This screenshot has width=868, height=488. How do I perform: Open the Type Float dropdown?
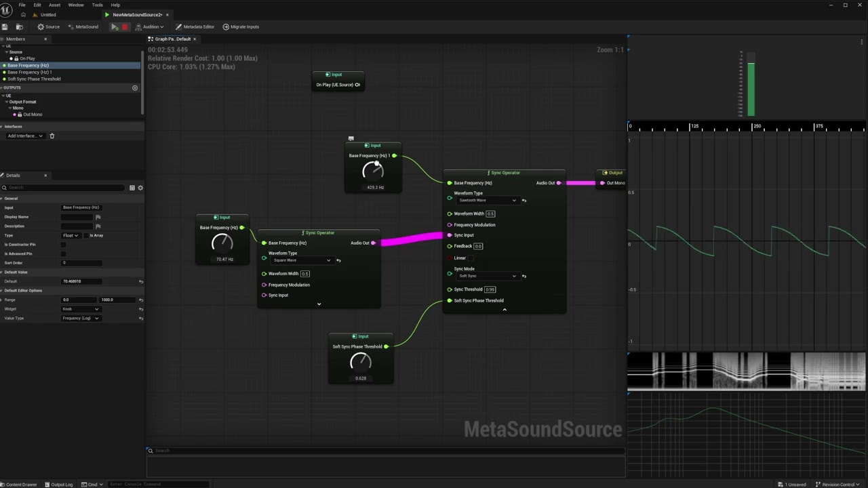[71, 235]
